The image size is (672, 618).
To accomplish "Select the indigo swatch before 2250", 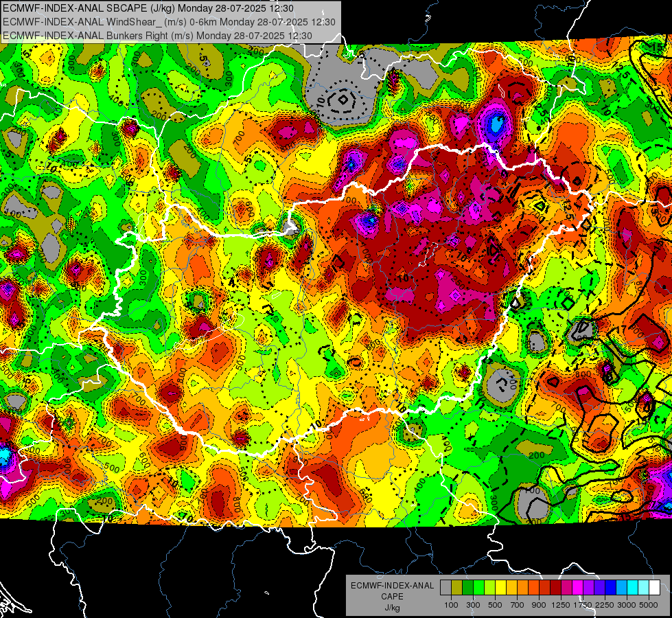I will click(x=599, y=588).
